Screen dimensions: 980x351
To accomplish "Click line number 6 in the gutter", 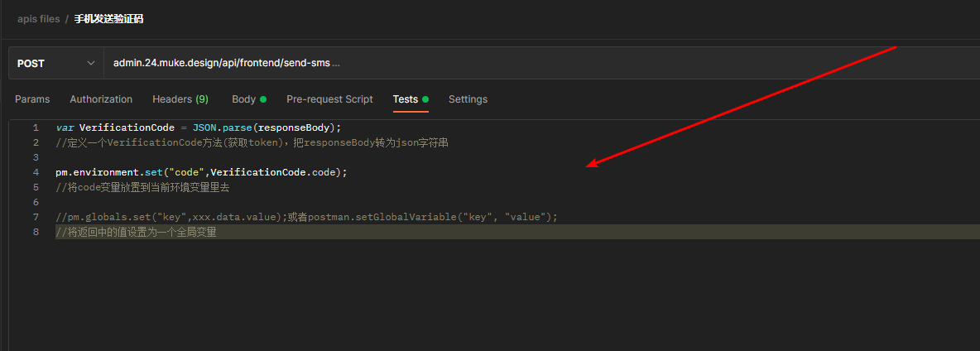I will pyautogui.click(x=36, y=202).
